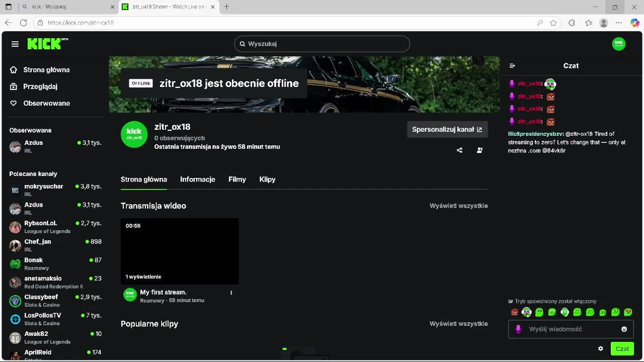Open the illicitpresidencysbzv chat username
This screenshot has width=644, height=362.
[535, 134]
